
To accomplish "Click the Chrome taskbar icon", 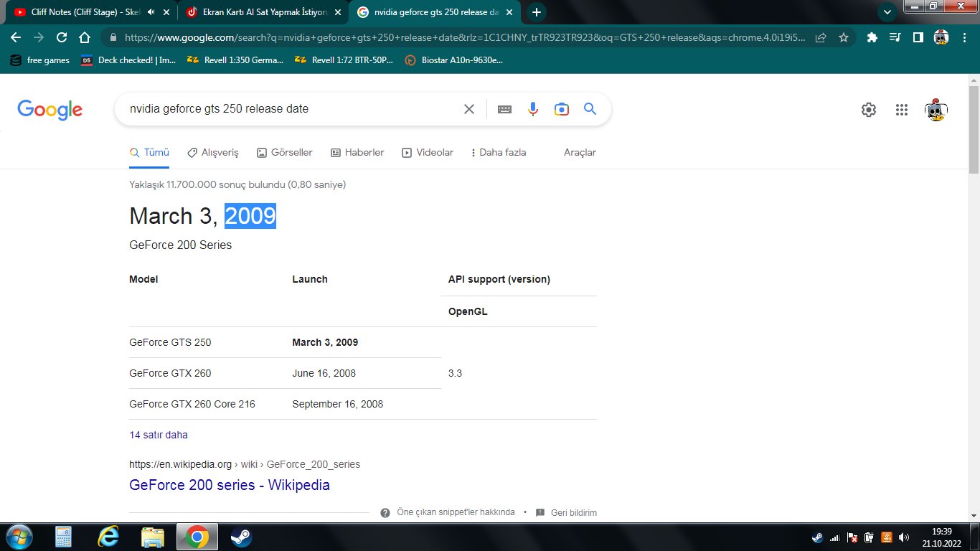I will click(x=197, y=537).
